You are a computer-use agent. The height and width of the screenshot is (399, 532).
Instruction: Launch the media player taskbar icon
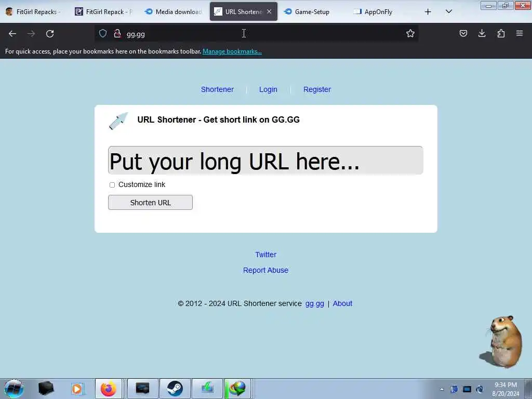click(x=77, y=389)
